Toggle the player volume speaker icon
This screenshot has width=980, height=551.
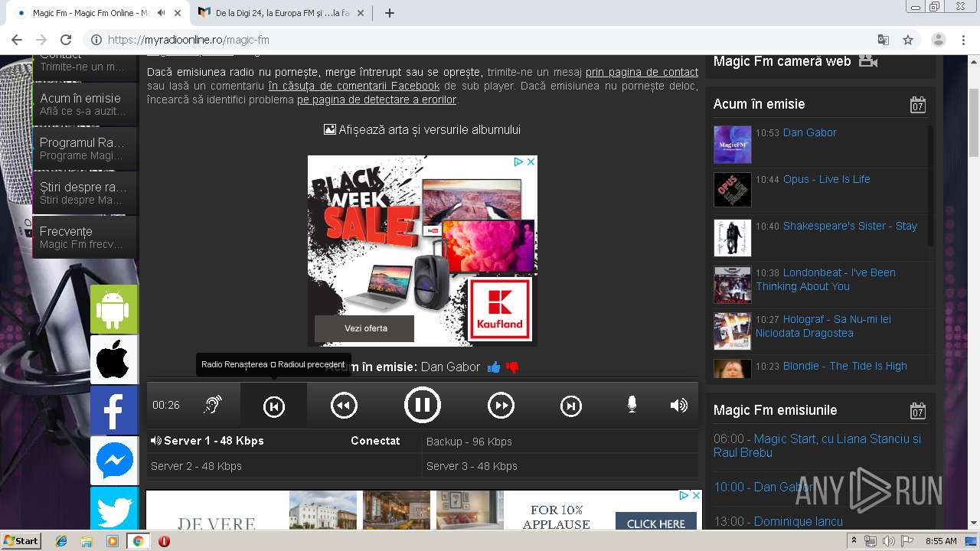coord(679,405)
